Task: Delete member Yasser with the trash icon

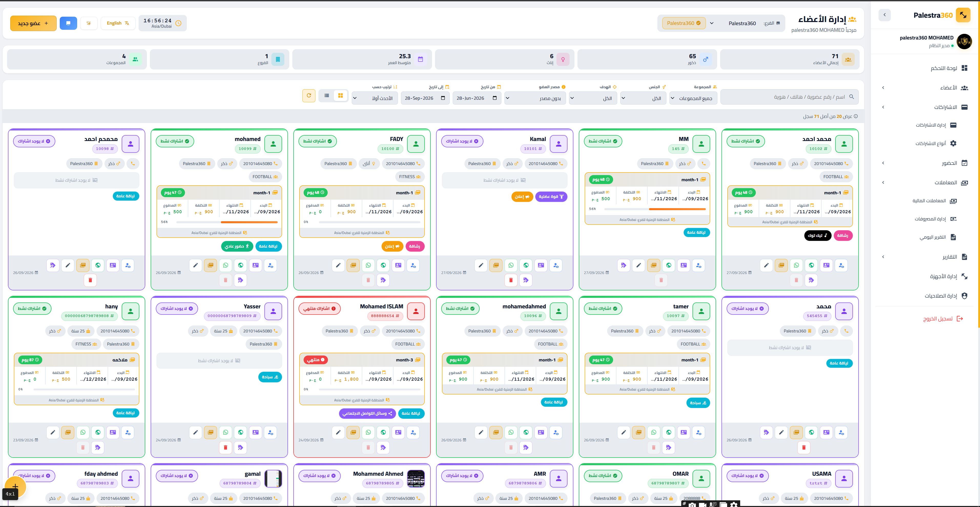Action: (226, 448)
